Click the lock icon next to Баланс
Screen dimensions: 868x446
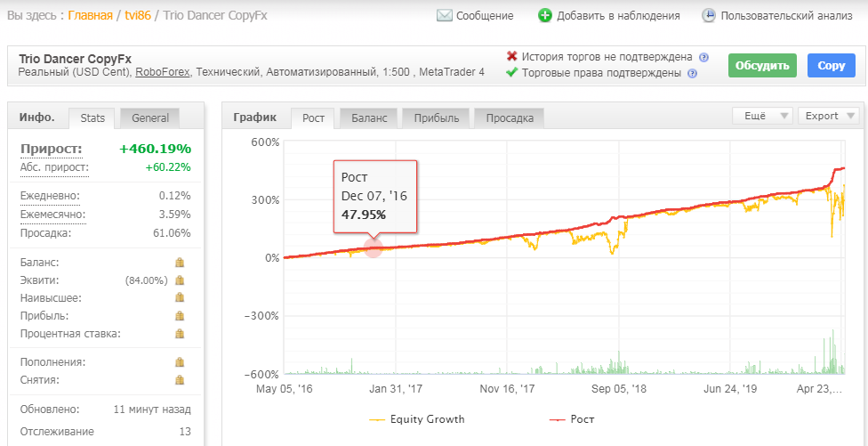point(180,263)
